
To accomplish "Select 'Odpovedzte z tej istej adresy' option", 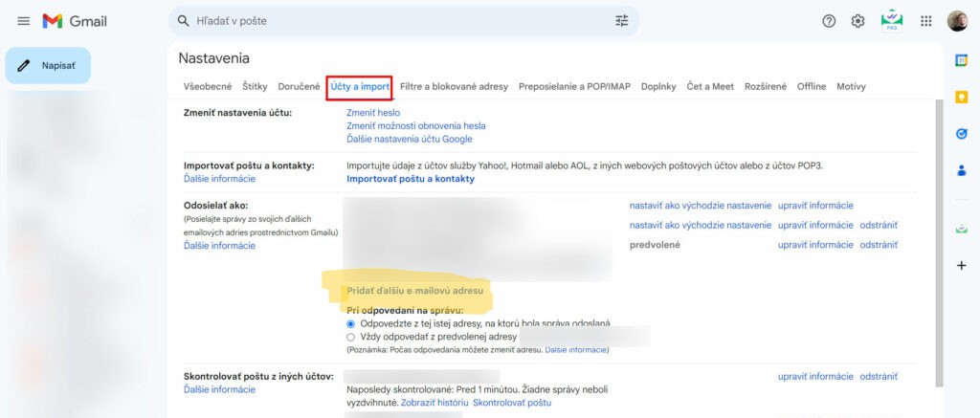I will point(350,324).
